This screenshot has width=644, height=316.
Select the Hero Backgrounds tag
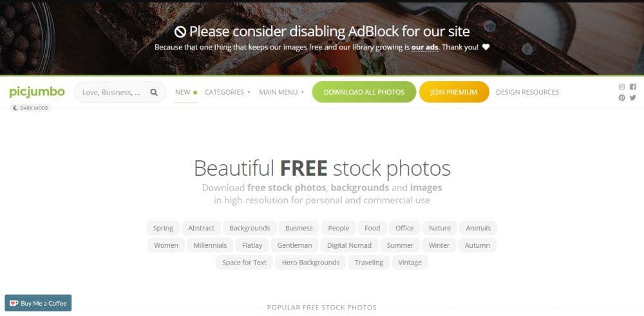[310, 262]
